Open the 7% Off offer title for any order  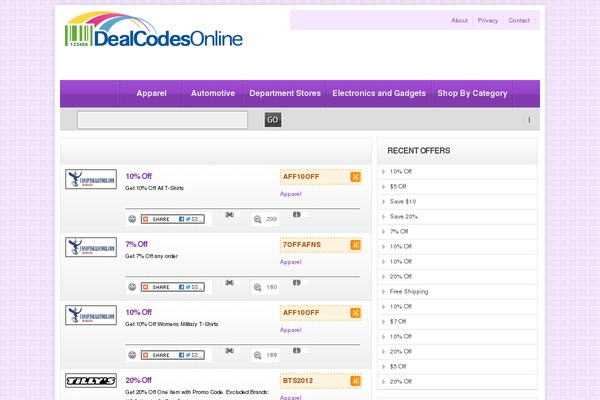136,244
